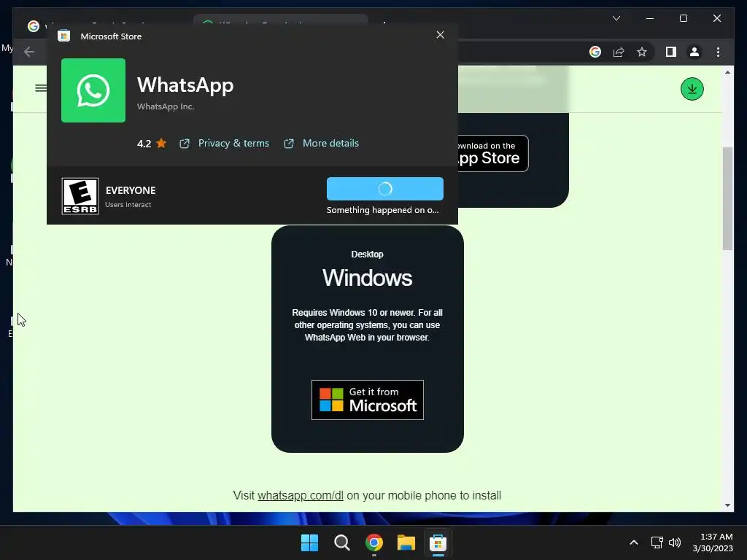Screen dimensions: 747x560
Task: Open taskbar Search
Action: coord(341,542)
